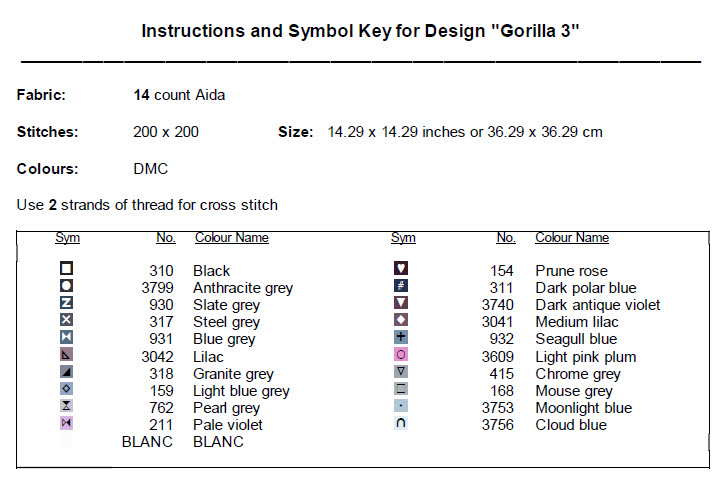Click the 14 count Aida fabric text

click(179, 96)
